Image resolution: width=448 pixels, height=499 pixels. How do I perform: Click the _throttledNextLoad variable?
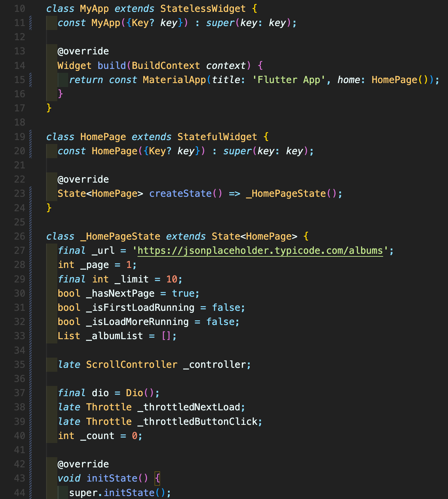click(x=189, y=407)
